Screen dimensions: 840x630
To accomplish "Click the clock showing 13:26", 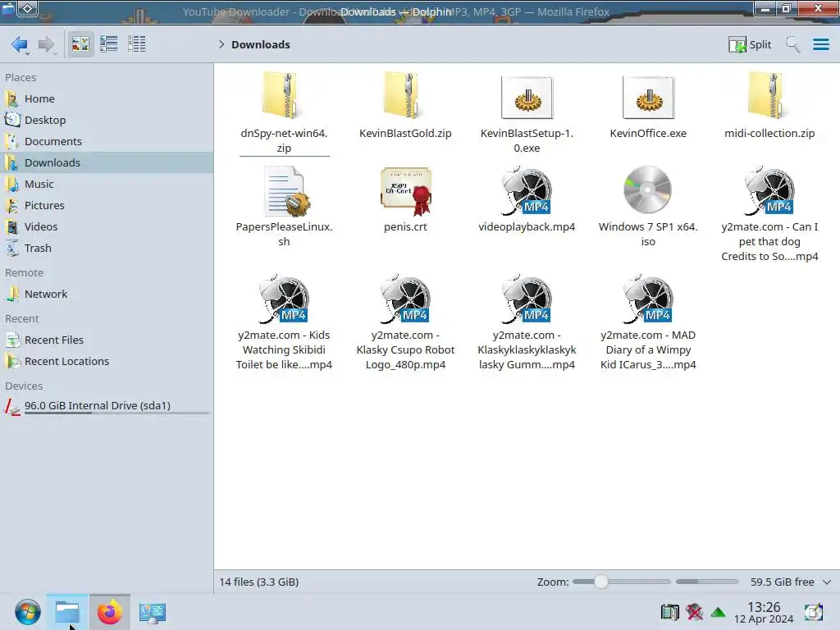I will [x=764, y=612].
